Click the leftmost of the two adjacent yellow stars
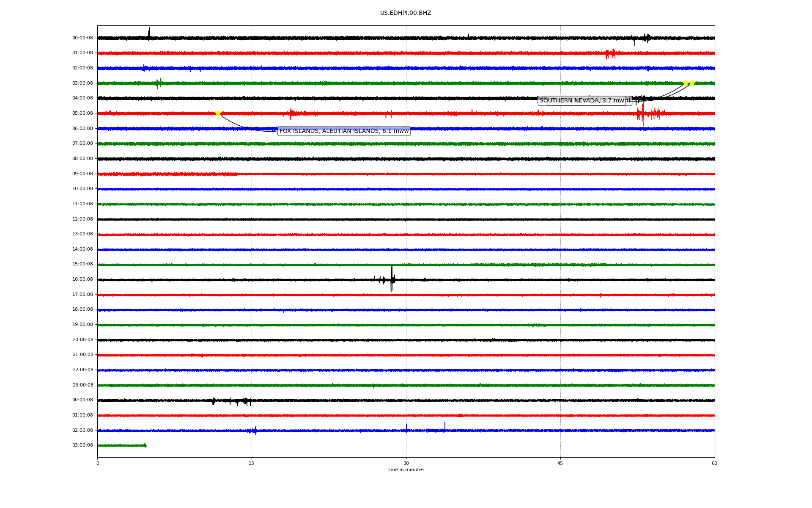 click(686, 83)
